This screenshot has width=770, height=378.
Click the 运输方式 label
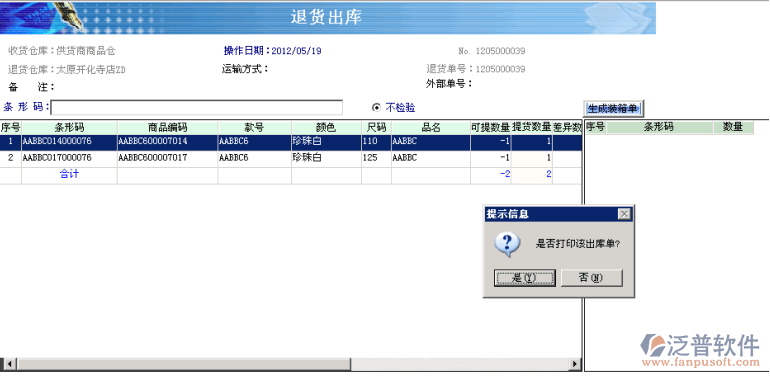[245, 69]
